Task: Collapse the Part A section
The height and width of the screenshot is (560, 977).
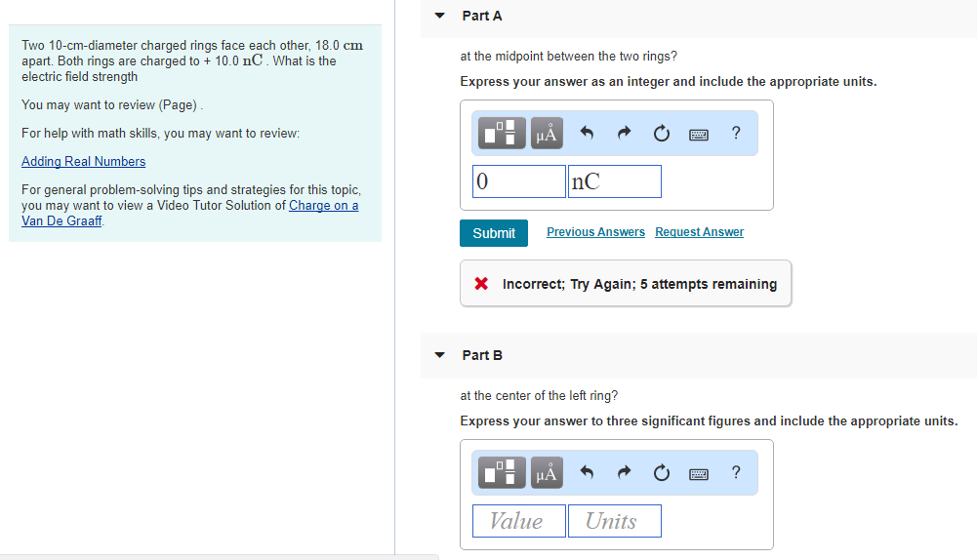Action: point(439,16)
